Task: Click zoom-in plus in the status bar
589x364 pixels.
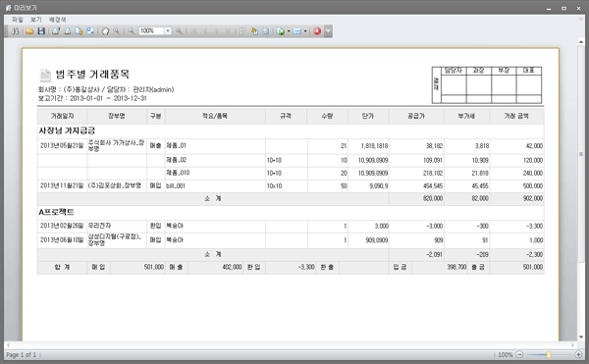Action: pyautogui.click(x=578, y=354)
